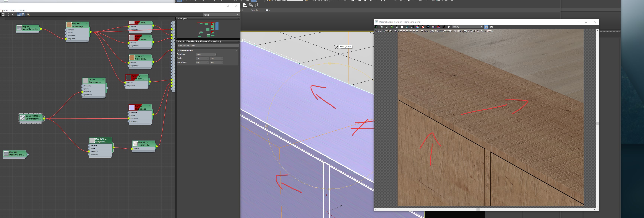The height and width of the screenshot is (218, 644).
Task: Click the select-by-material picker icon
Action: click(x=28, y=15)
